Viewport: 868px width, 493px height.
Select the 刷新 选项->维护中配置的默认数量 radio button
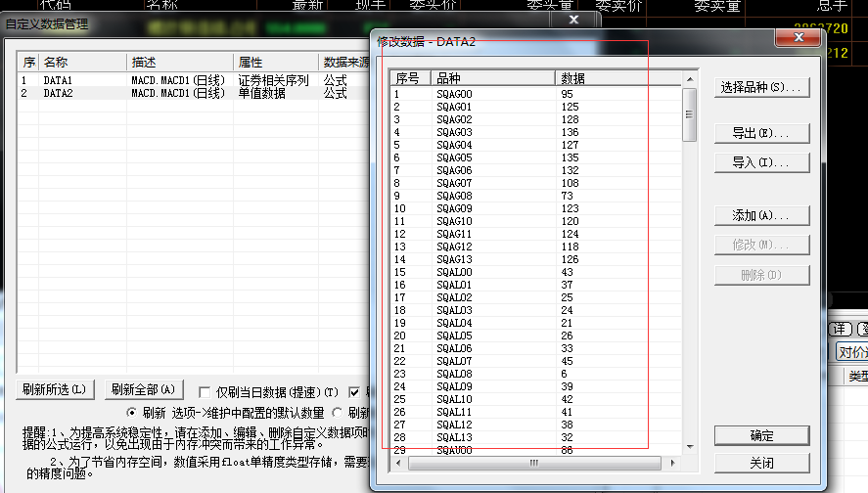pyautogui.click(x=131, y=413)
